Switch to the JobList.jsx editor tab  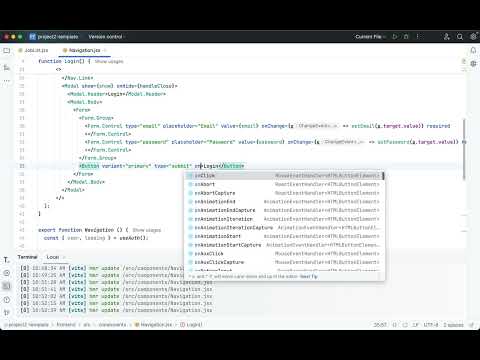(33, 50)
